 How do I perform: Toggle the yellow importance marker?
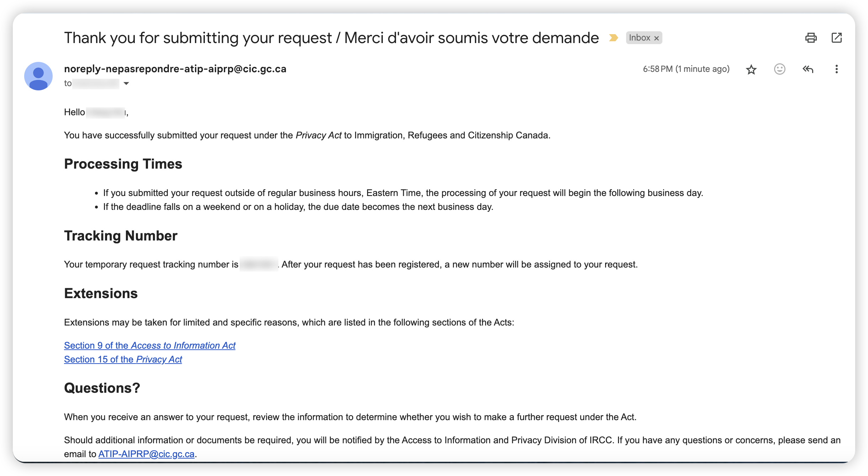613,38
